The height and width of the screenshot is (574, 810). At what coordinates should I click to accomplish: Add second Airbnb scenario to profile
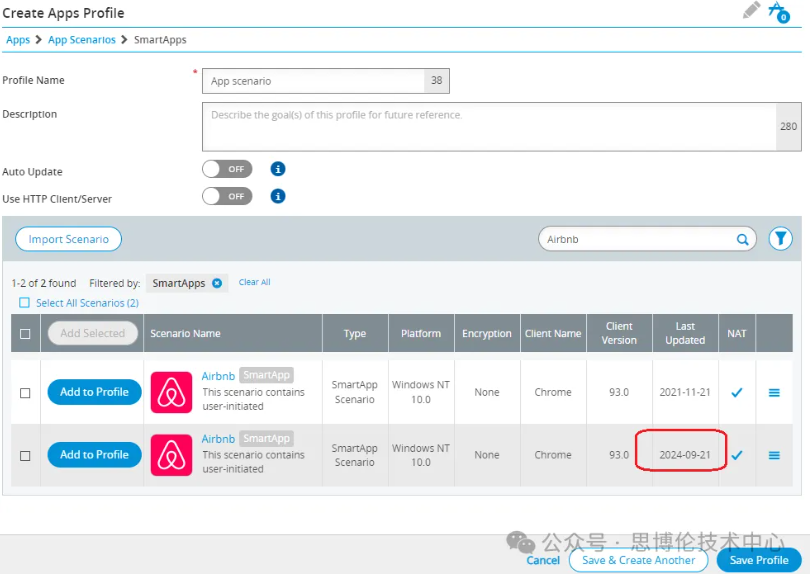tap(94, 455)
